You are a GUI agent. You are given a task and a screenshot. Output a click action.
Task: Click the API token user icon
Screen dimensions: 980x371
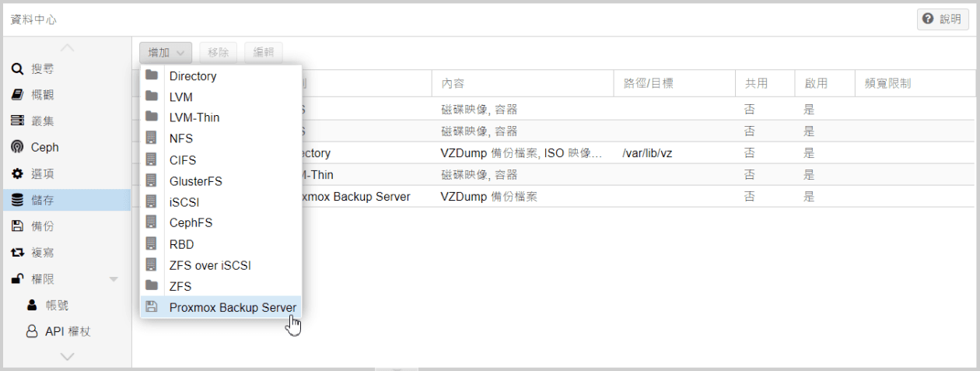[x=32, y=331]
